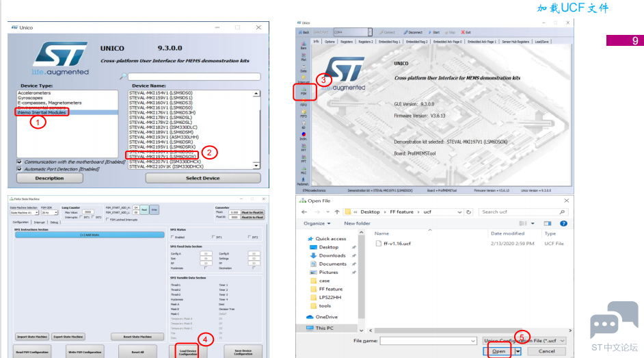Image resolution: width=644 pixels, height=358 pixels.
Task: Switch to the FSM Interrupt tab
Action: click(x=40, y=222)
